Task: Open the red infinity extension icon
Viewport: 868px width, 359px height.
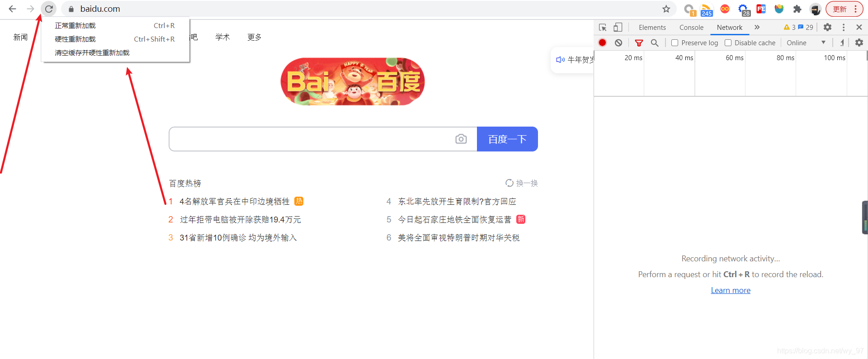Action: pyautogui.click(x=725, y=9)
